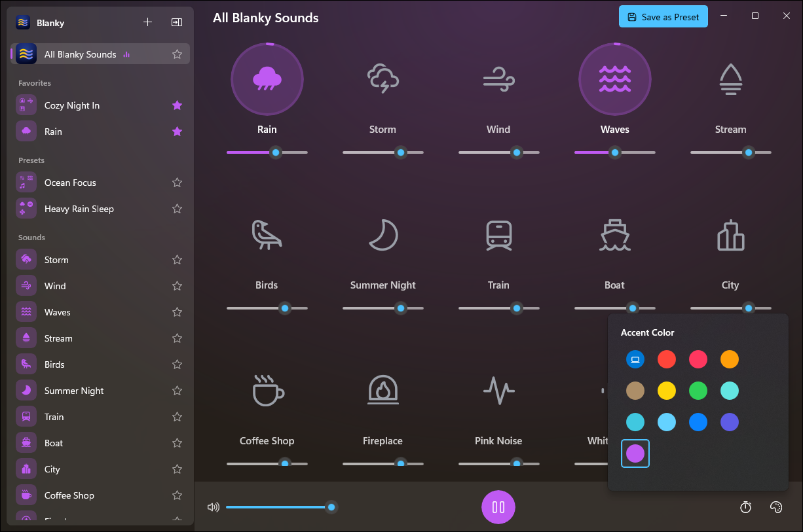This screenshot has height=532, width=803.
Task: Click the Rain volume slider
Action: point(267,152)
